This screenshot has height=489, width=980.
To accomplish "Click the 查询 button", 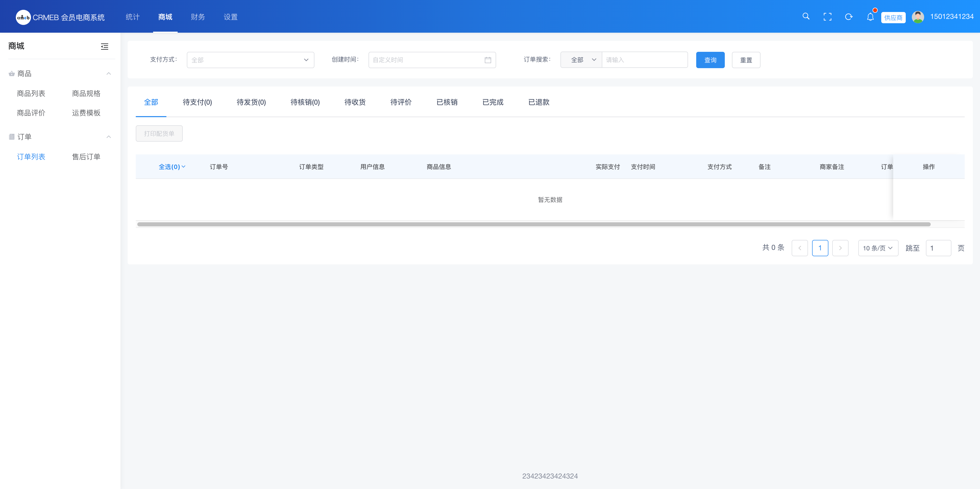I will coord(710,60).
